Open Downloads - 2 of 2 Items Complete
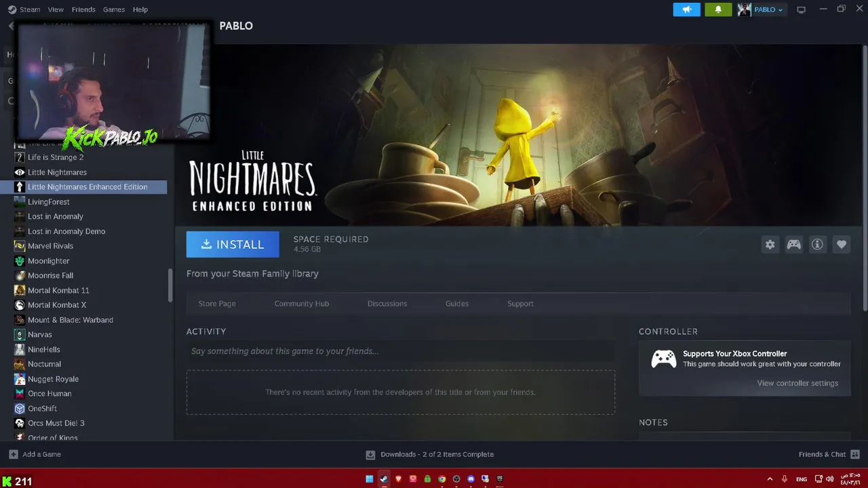The height and width of the screenshot is (488, 868). point(437,455)
